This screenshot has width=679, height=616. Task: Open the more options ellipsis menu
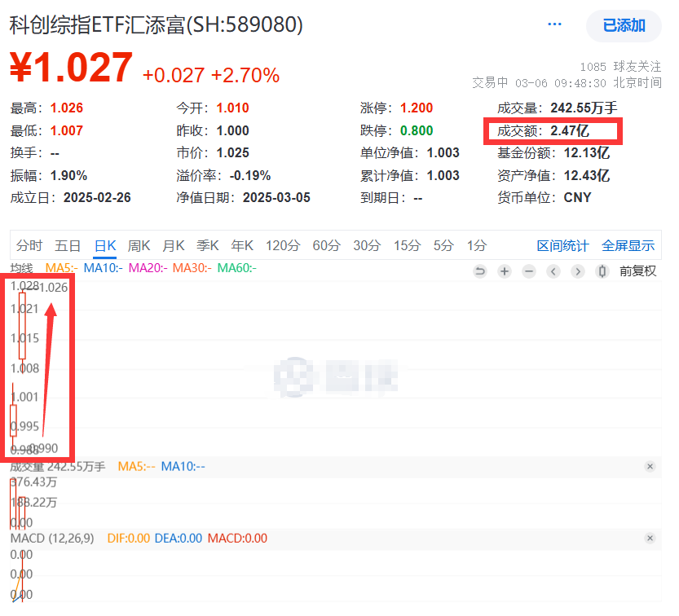click(554, 24)
